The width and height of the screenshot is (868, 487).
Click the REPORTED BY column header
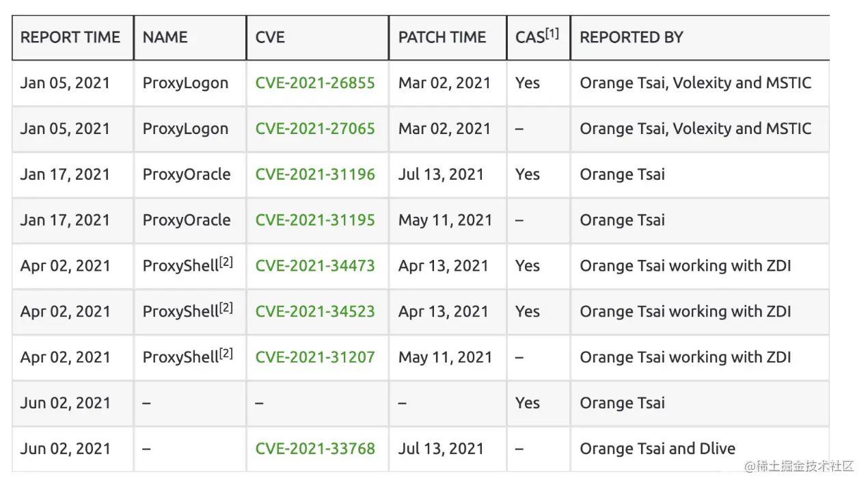(631, 38)
